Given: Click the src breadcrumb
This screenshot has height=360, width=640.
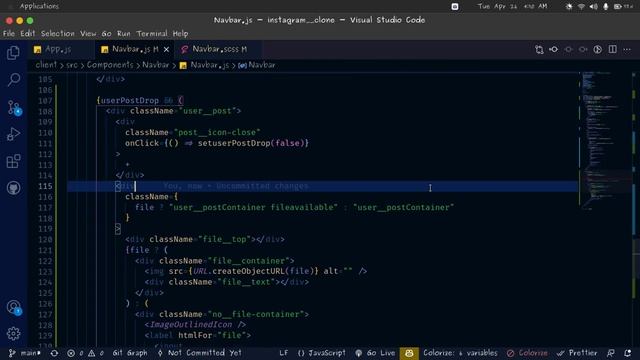Looking at the screenshot, I should click(x=72, y=65).
